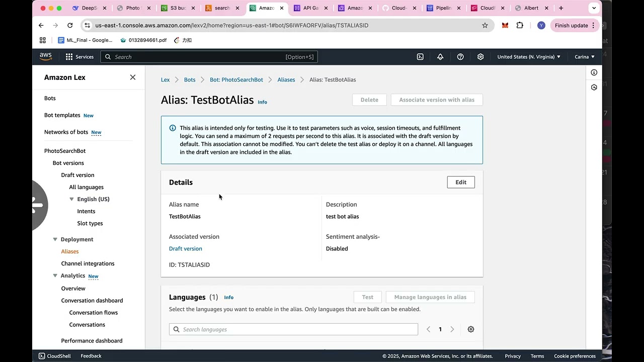The height and width of the screenshot is (362, 644).
Task: Go back in browser history
Action: click(x=41, y=25)
